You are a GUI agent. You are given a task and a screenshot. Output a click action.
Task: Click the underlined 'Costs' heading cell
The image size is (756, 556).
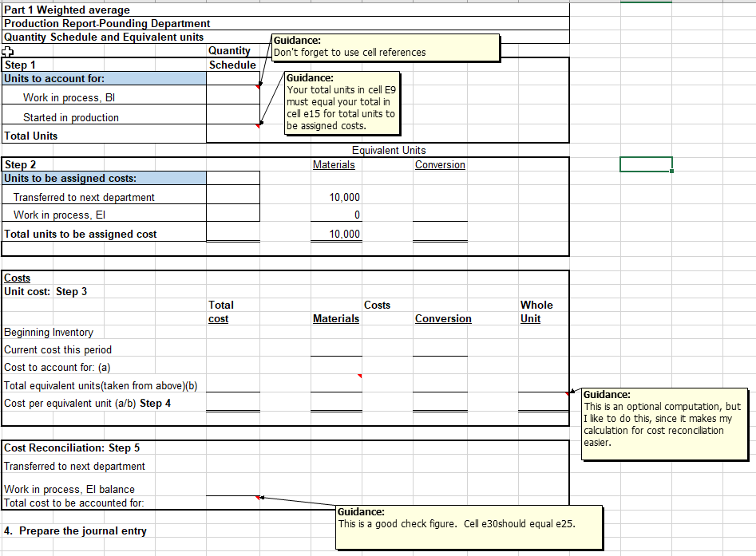coord(18,278)
